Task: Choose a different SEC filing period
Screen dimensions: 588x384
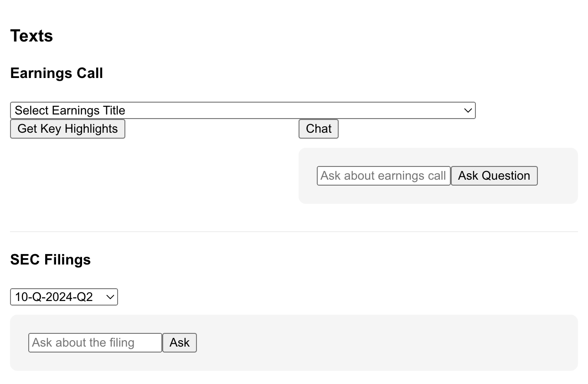Action: coord(64,297)
